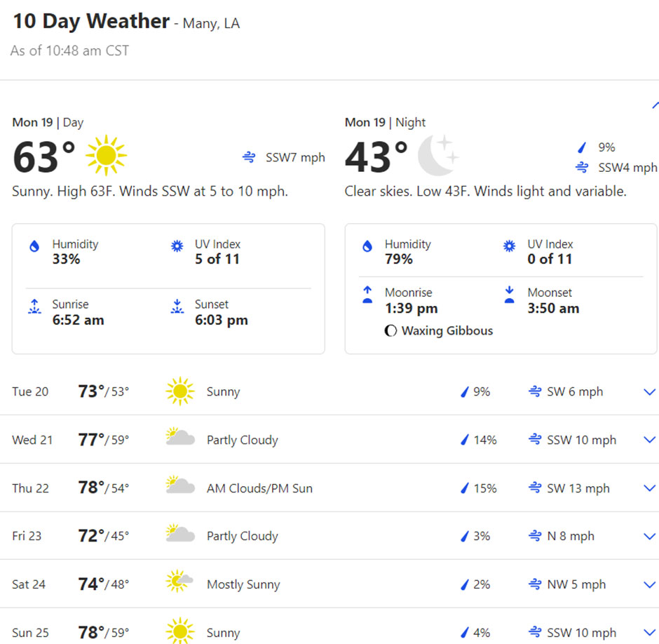
Task: Click the Sunset icon at 6:03 pm
Action: [177, 307]
